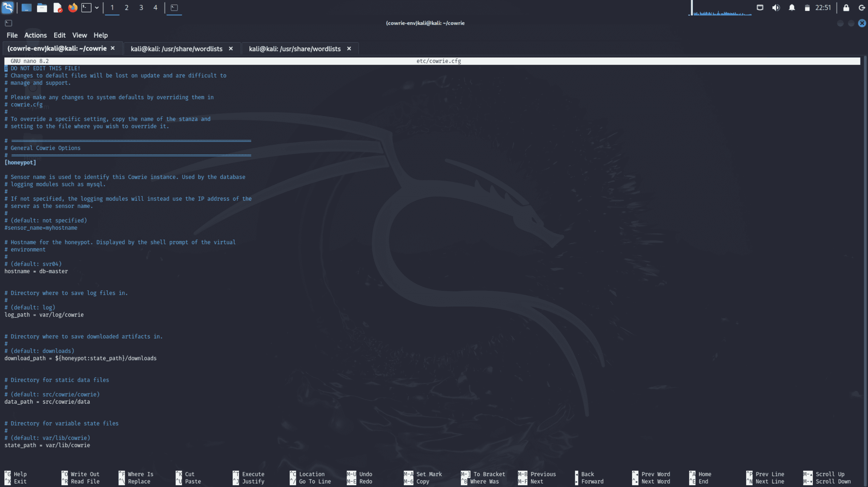Open terminal emulator panel launcher

click(86, 7)
